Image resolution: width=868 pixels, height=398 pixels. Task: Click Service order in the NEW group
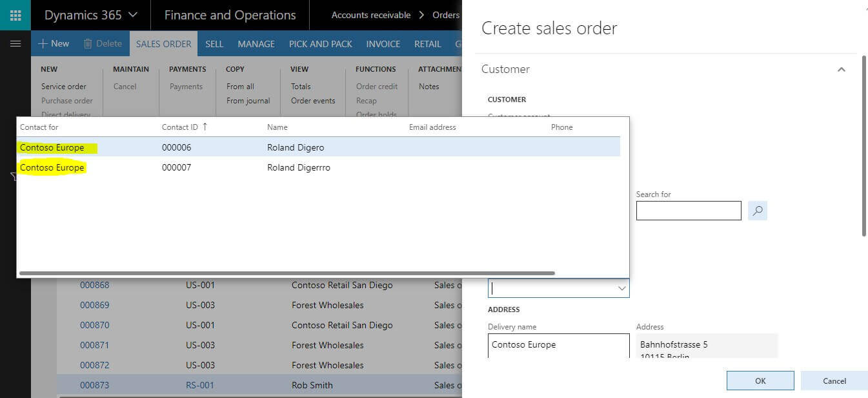pyautogui.click(x=64, y=87)
